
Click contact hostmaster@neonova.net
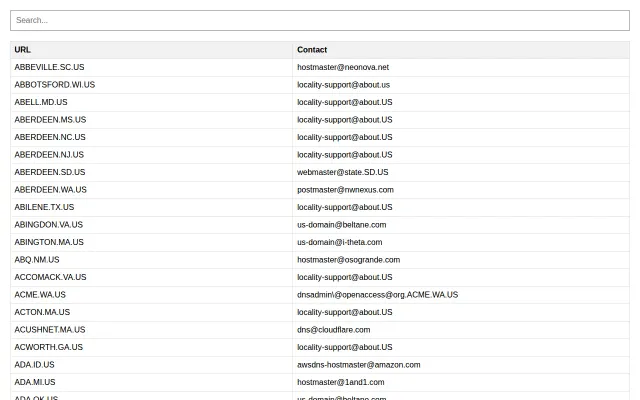pos(343,67)
